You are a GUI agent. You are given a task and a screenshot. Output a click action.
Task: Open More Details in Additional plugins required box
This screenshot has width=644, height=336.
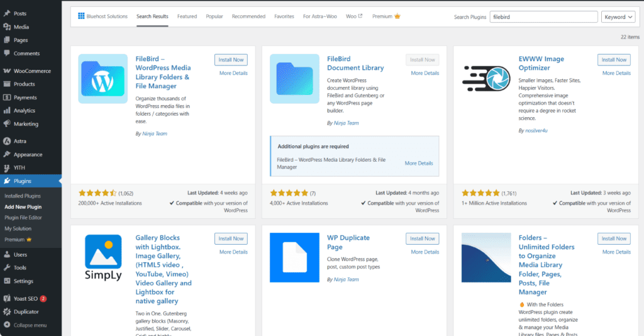coord(419,163)
